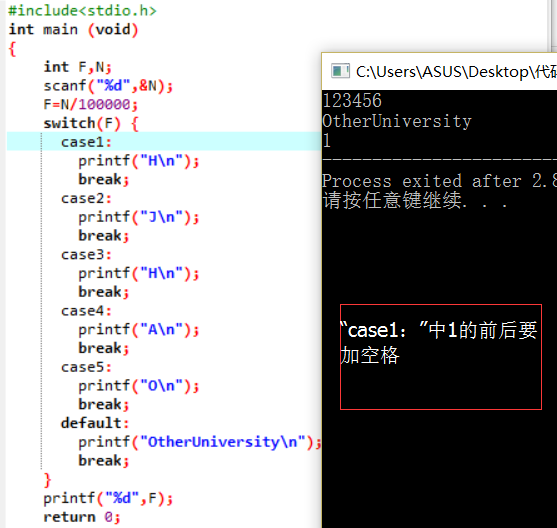Click the "case3:" label
The width and height of the screenshot is (557, 528).
point(86,254)
